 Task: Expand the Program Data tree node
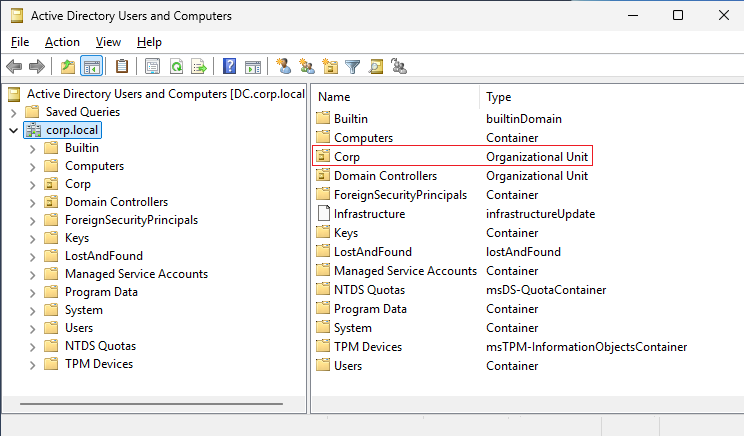point(32,293)
